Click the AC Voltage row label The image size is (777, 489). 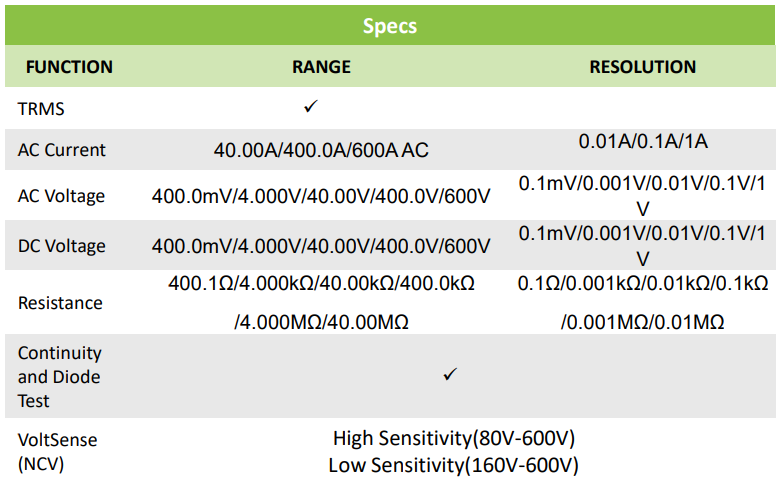point(61,196)
